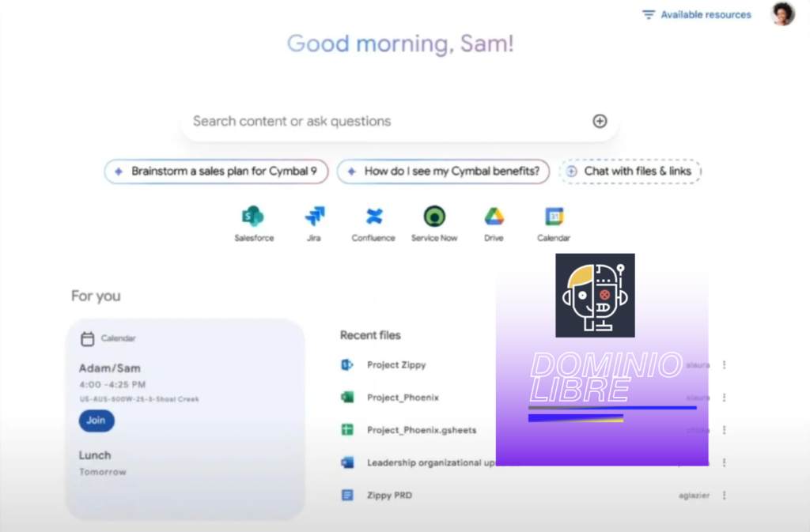The width and height of the screenshot is (810, 532).
Task: Click the Service Now icon
Action: [x=433, y=217]
